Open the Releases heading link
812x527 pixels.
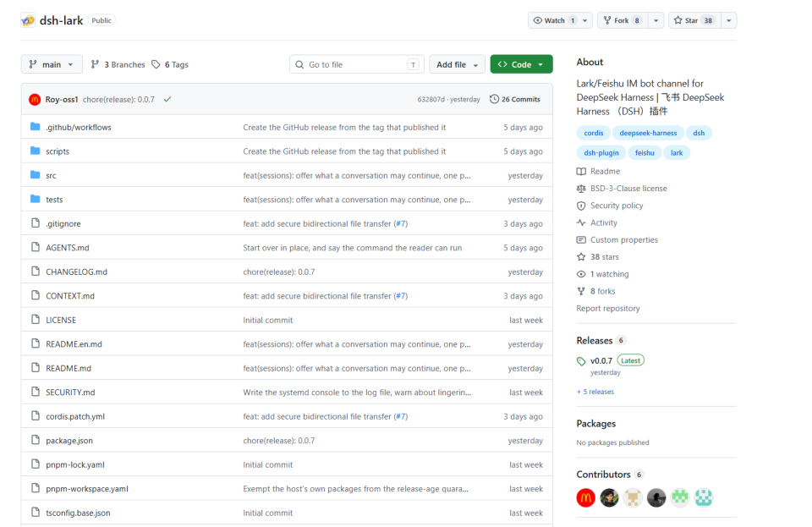click(x=595, y=340)
